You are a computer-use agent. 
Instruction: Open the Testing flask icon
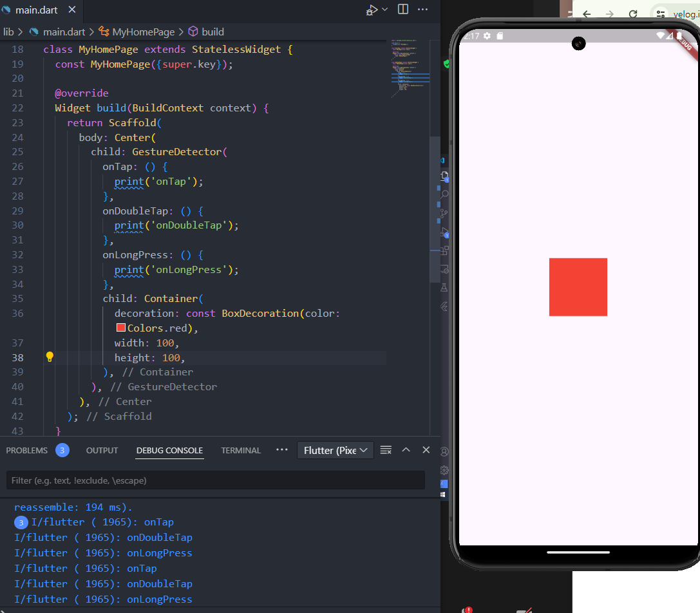pyautogui.click(x=444, y=288)
